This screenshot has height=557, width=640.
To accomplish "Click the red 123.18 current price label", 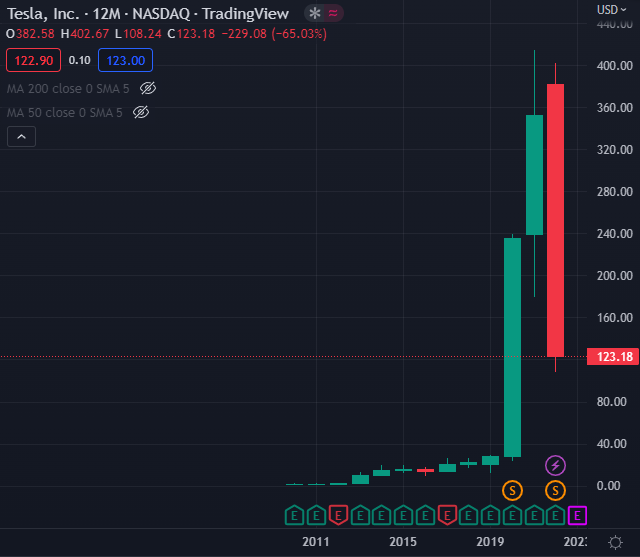I will point(613,357).
